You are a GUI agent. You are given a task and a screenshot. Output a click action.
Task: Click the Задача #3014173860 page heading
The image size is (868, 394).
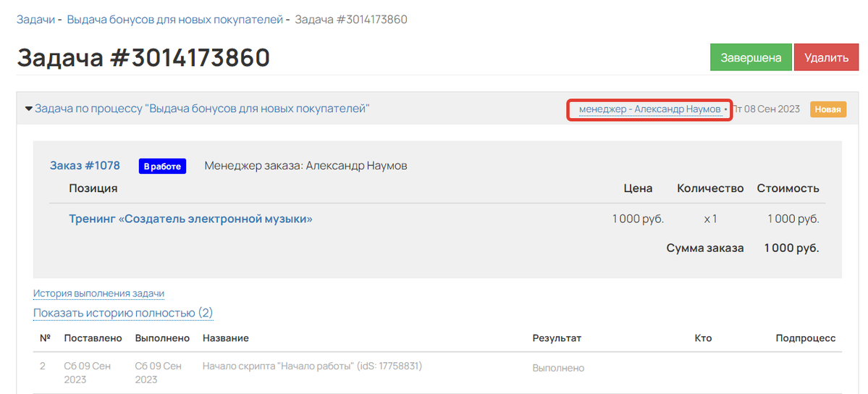pyautogui.click(x=143, y=58)
